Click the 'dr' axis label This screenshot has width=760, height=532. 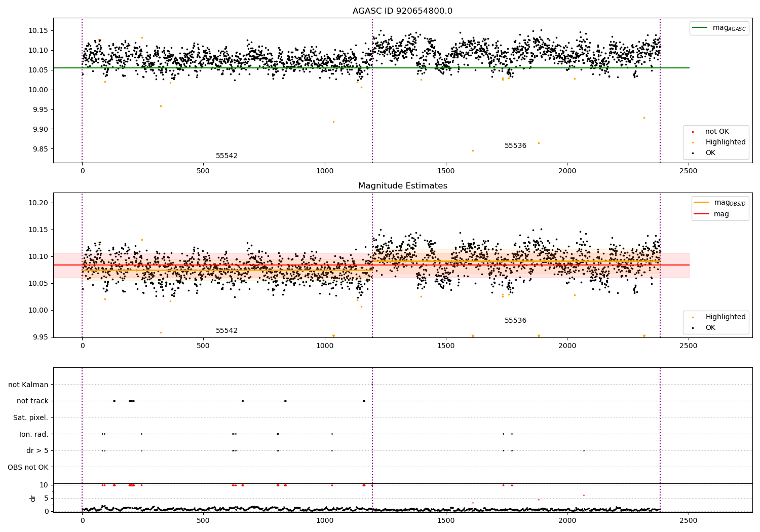tap(33, 498)
